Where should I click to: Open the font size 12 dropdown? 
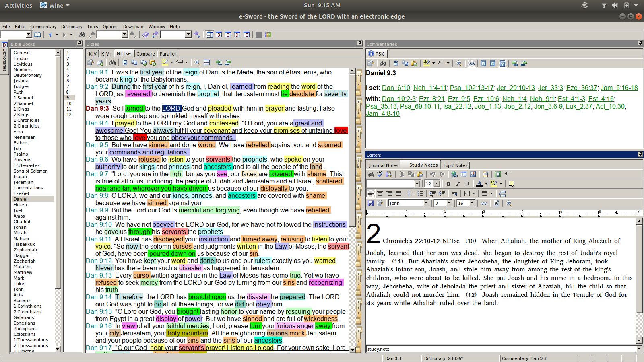437,184
